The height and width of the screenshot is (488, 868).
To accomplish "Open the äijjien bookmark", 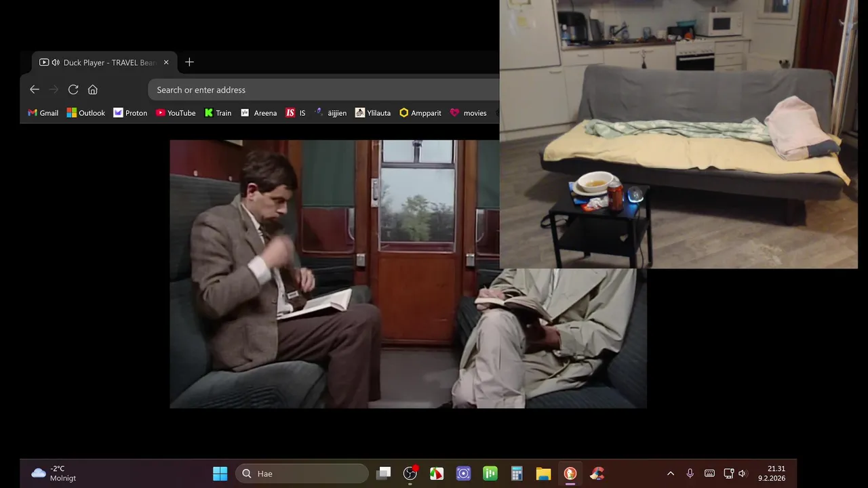I will [x=330, y=113].
